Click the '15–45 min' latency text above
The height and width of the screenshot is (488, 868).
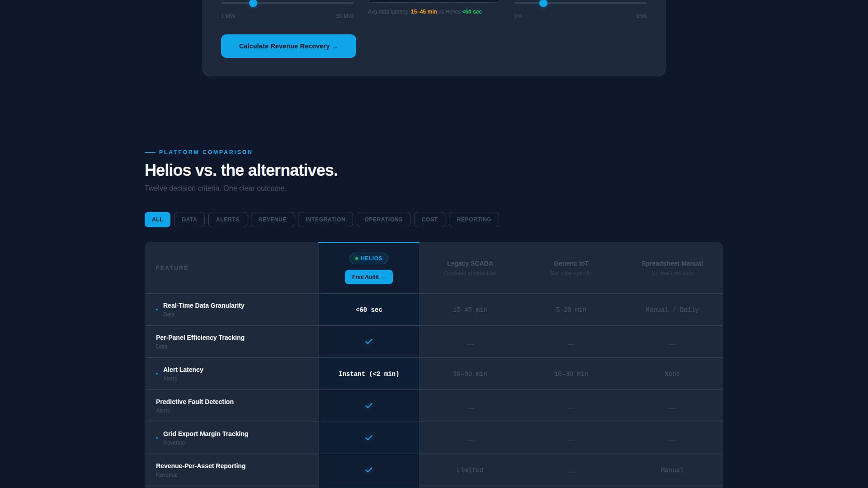click(x=424, y=12)
